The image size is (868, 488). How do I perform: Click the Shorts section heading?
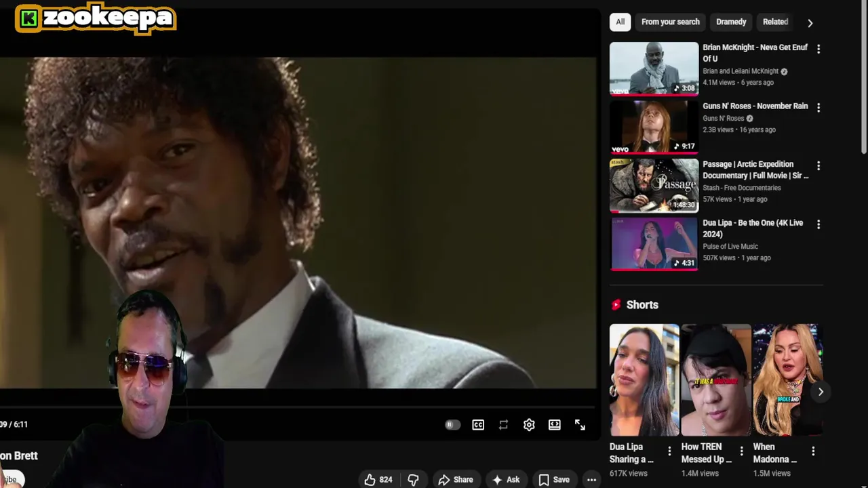point(642,305)
